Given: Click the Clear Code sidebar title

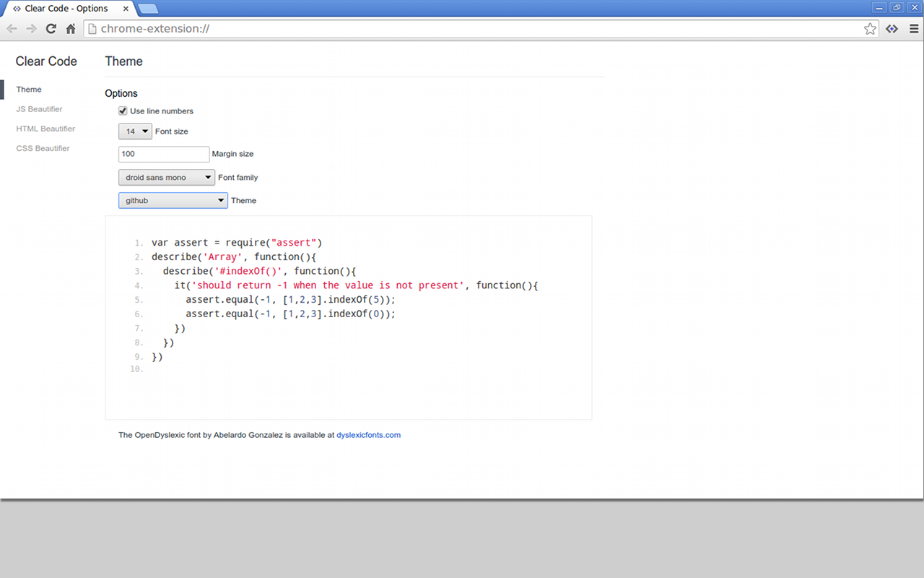Looking at the screenshot, I should pyautogui.click(x=46, y=61).
